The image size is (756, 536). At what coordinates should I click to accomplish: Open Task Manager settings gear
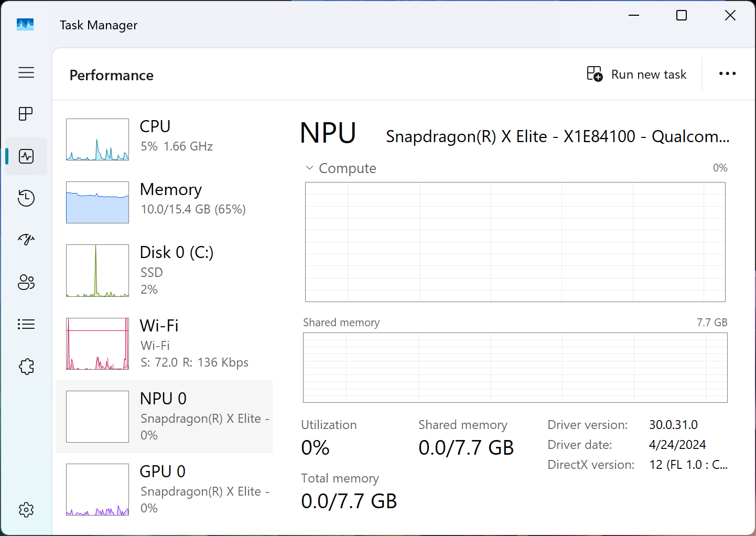click(x=26, y=509)
